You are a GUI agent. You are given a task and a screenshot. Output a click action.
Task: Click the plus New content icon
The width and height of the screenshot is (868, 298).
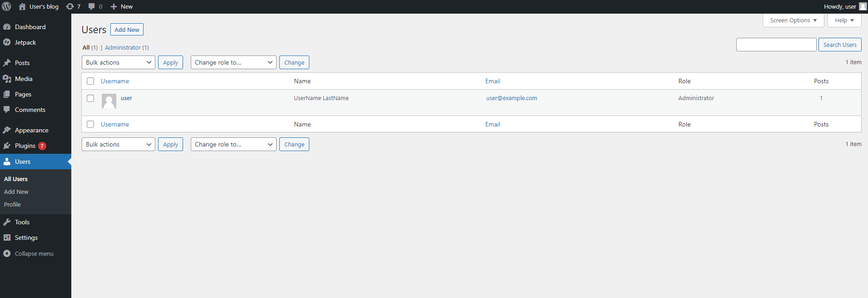[114, 6]
